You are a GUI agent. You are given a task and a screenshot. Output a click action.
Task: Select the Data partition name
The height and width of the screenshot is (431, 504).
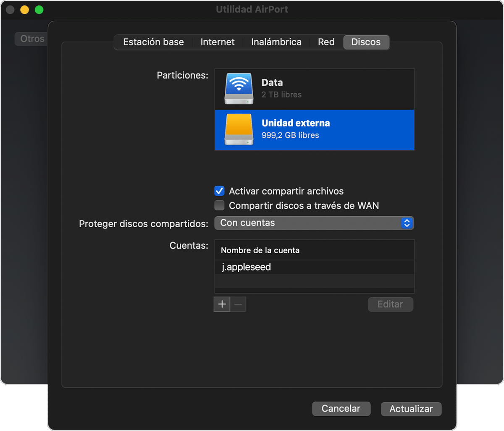tap(272, 83)
